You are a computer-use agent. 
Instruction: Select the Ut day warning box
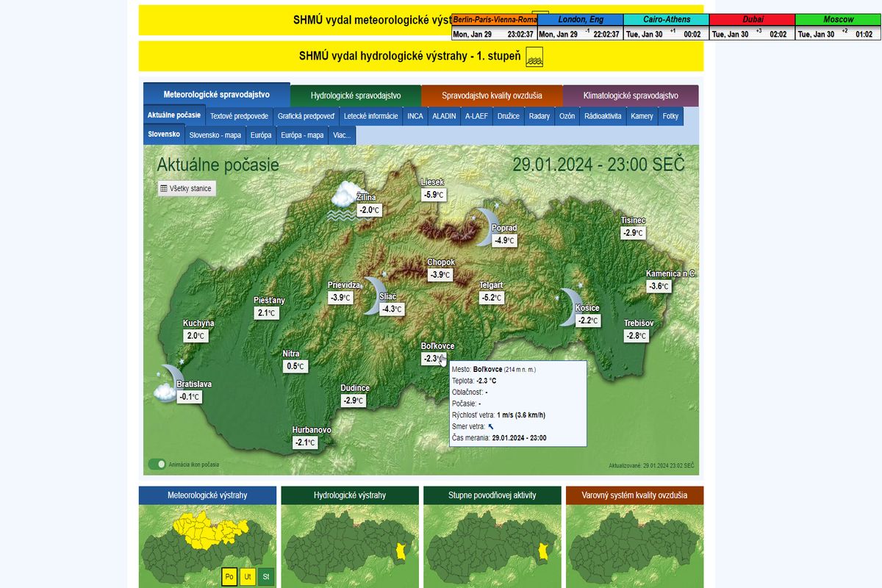coord(248,577)
